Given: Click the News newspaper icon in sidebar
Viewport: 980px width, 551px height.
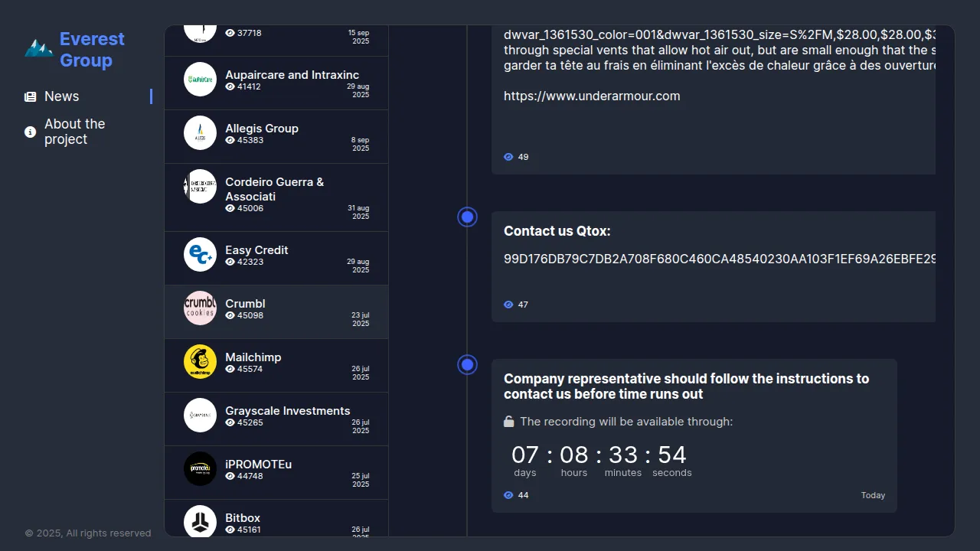Looking at the screenshot, I should tap(31, 97).
